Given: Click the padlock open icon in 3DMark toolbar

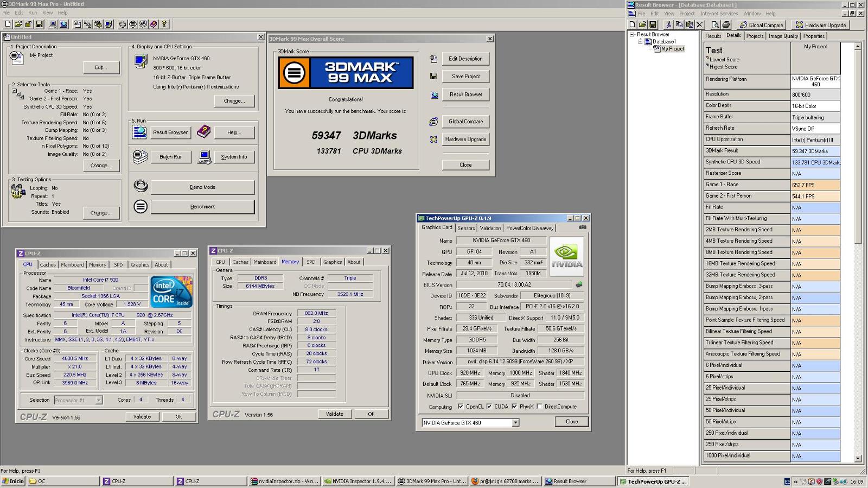Looking at the screenshot, I should 28,24.
